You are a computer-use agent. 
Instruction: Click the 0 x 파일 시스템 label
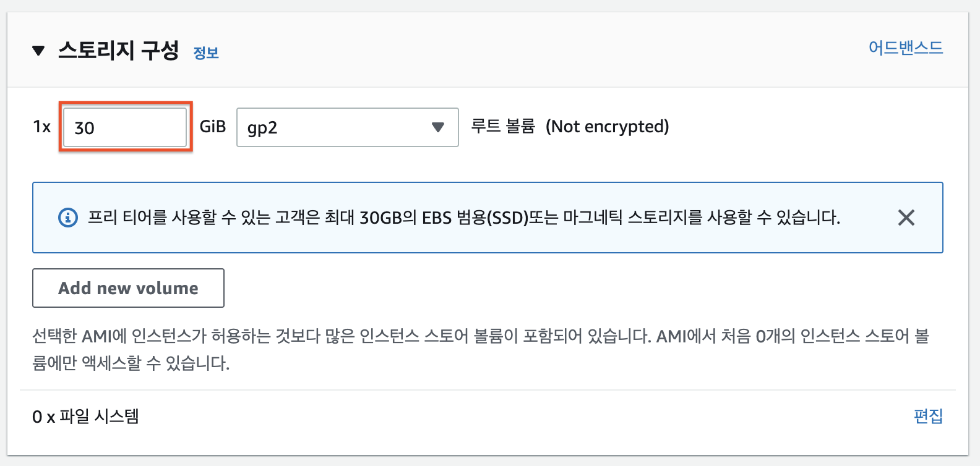coord(85,417)
